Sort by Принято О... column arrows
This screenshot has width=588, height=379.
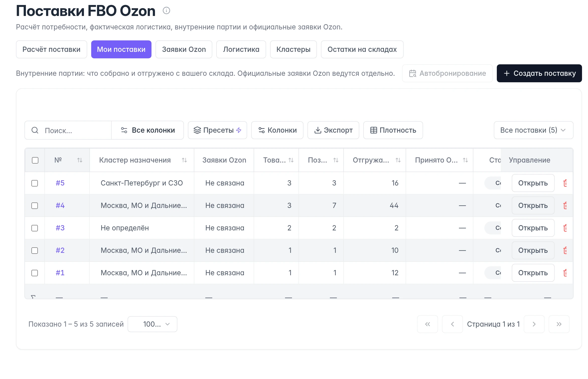pyautogui.click(x=465, y=160)
